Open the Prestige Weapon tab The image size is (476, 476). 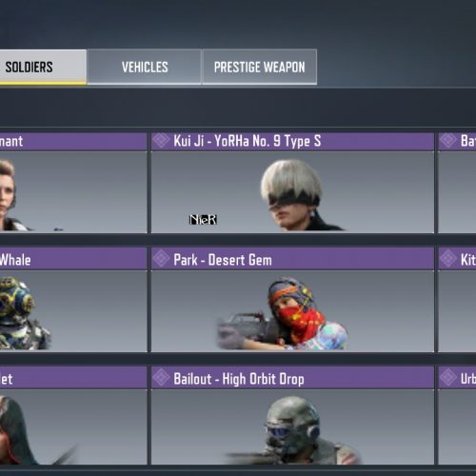[x=260, y=67]
